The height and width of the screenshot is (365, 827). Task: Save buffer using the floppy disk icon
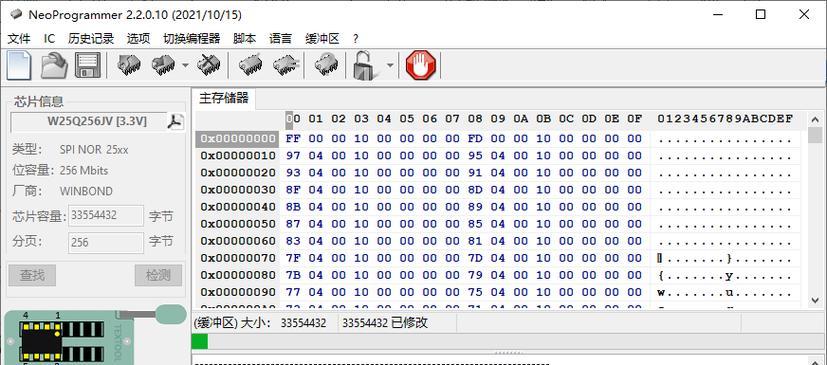point(88,65)
